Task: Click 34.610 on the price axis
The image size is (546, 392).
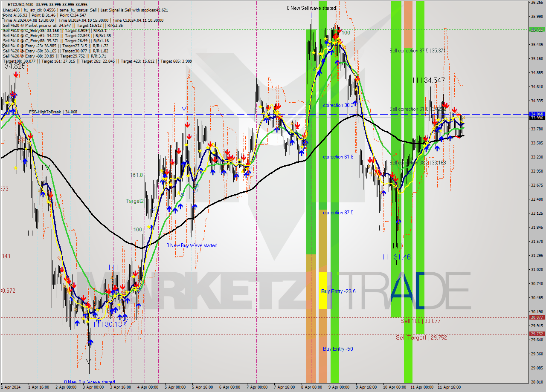Action: pos(537,87)
